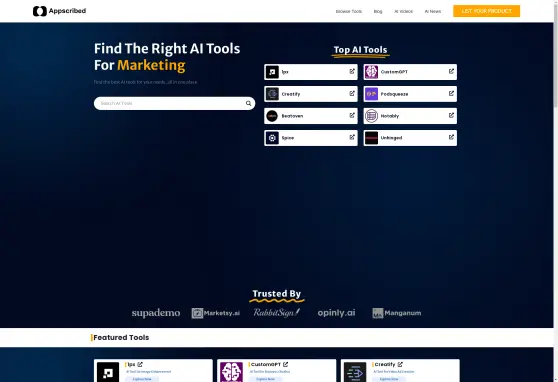Click the search magnifier icon
The width and height of the screenshot is (558, 382).
point(248,104)
